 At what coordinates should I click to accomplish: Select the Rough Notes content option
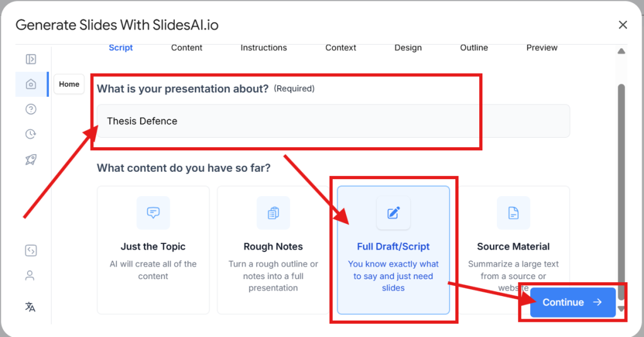point(273,250)
